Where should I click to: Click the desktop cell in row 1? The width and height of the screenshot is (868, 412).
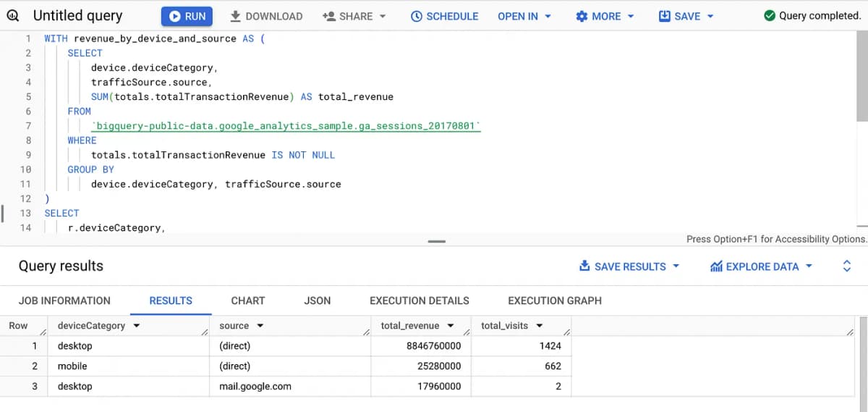pos(129,346)
